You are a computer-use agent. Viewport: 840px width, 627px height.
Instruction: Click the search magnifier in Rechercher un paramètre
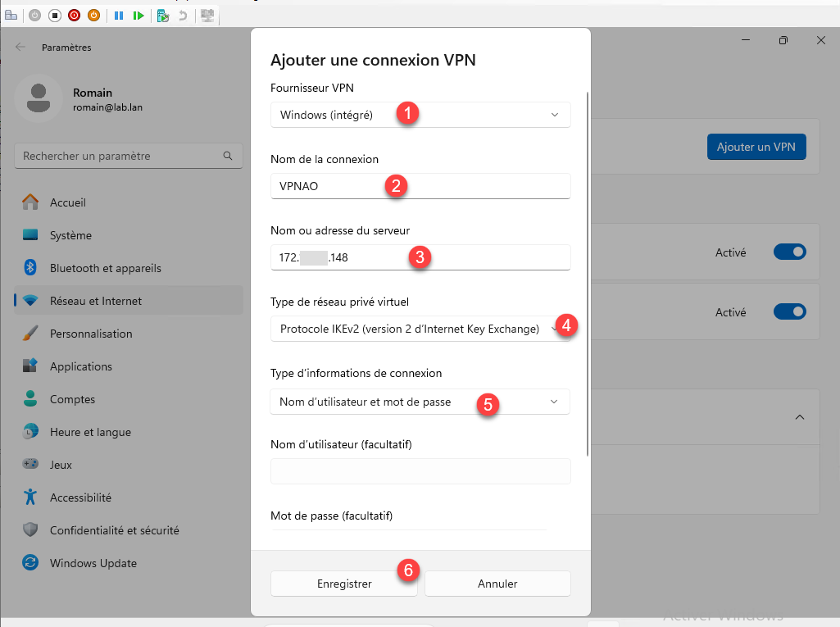tap(228, 156)
